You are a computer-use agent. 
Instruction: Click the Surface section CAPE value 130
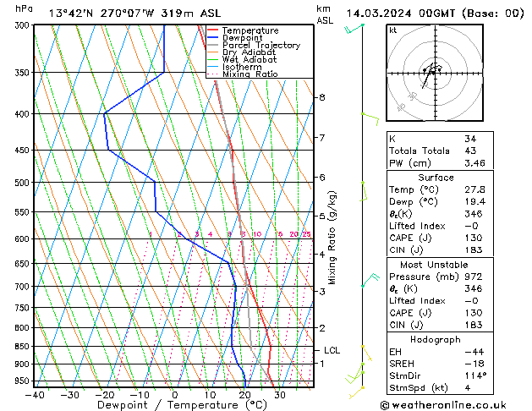(474, 238)
